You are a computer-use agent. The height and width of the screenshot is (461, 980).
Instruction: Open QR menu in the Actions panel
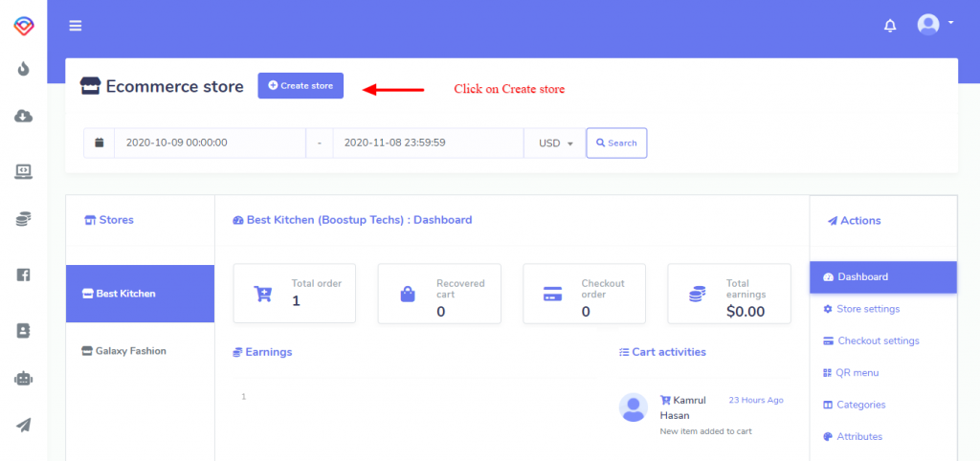(x=883, y=373)
